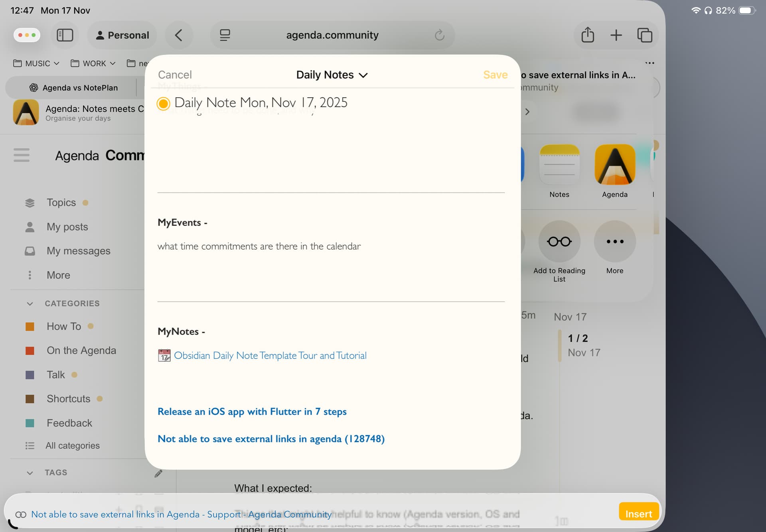Cancel the Agenda share dialog
Screen dimensions: 766x532
[175, 75]
